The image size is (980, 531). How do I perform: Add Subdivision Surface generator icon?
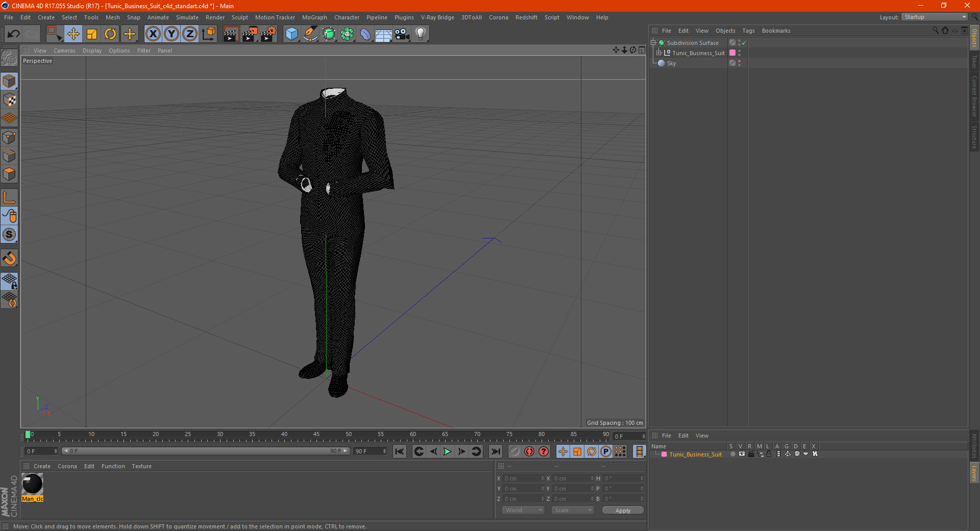(329, 34)
